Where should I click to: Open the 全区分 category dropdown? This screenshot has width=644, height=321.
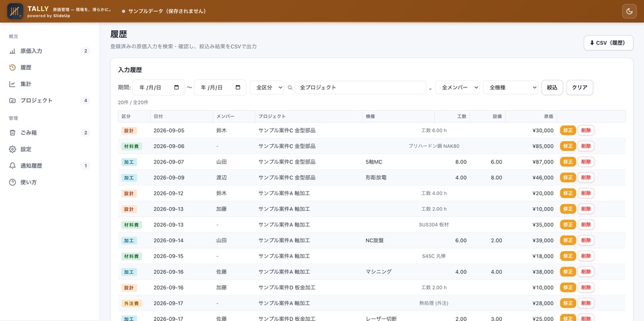coord(267,87)
